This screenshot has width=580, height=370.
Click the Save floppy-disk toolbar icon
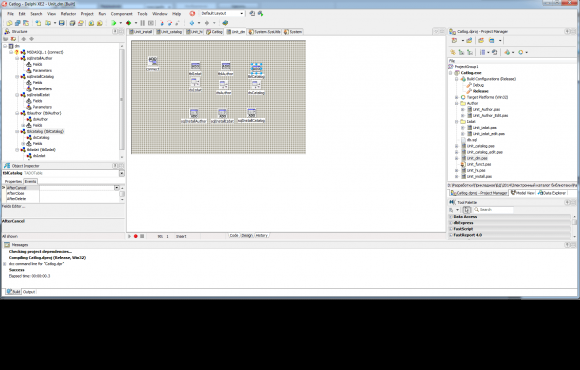point(62,23)
